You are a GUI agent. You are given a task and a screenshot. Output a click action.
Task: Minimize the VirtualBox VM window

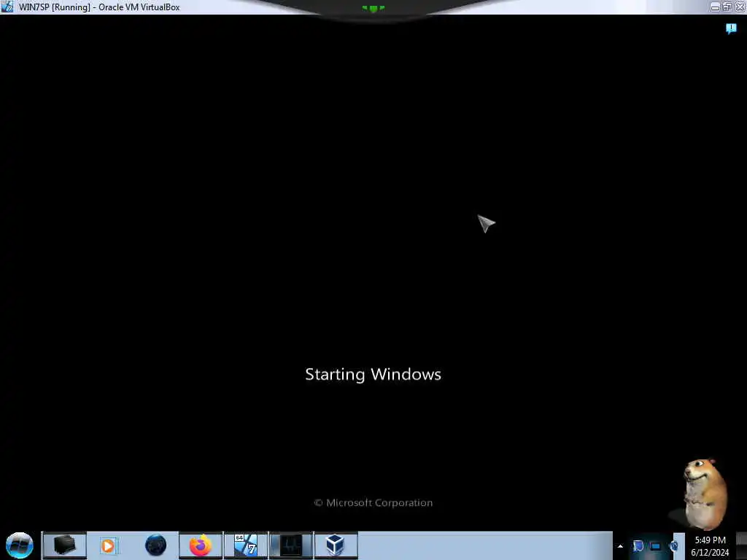(716, 7)
